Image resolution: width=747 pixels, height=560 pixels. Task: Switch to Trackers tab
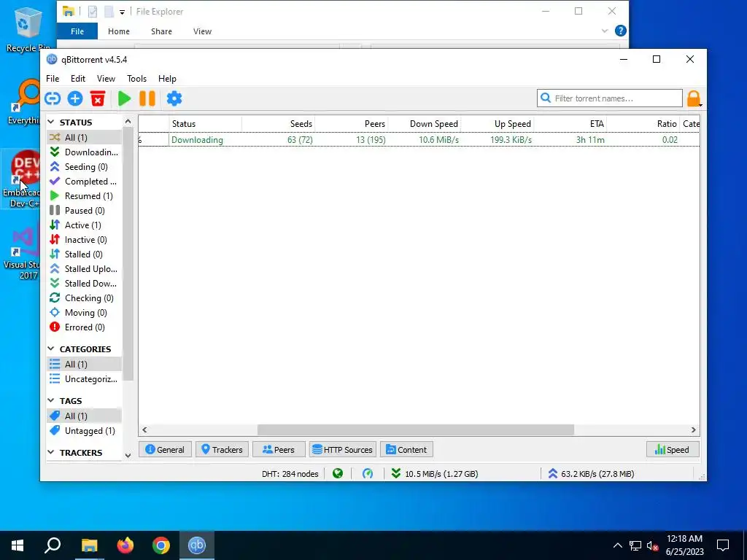[222, 449]
